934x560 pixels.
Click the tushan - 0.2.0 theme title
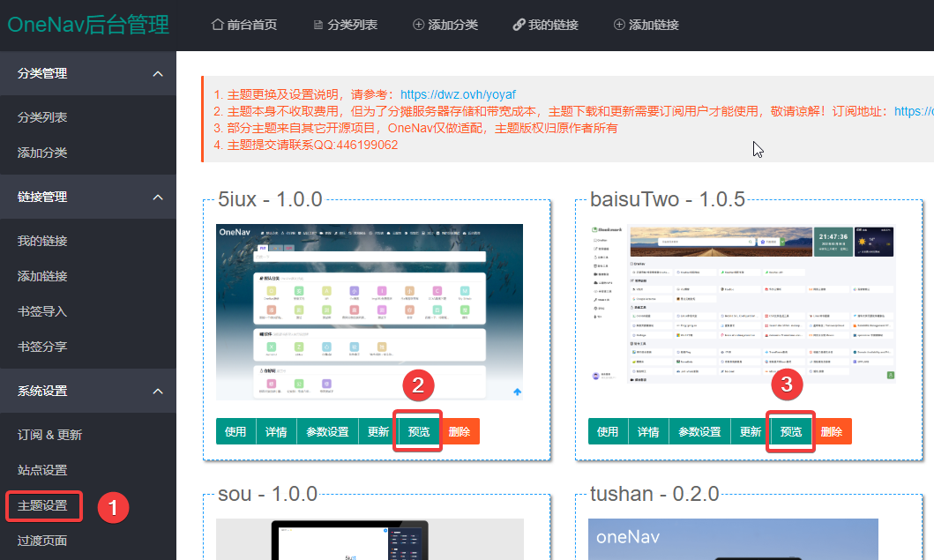(x=654, y=494)
